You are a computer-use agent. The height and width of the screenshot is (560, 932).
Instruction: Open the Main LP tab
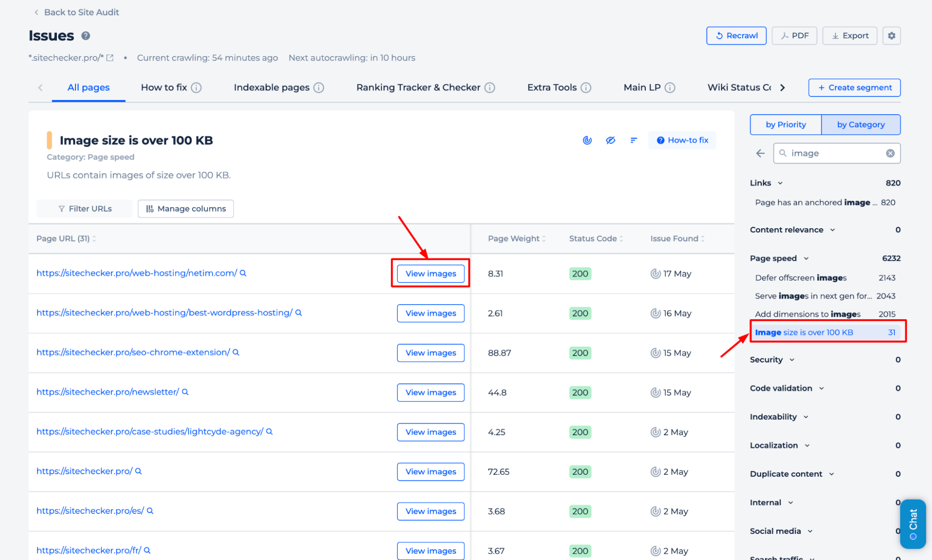tap(642, 88)
